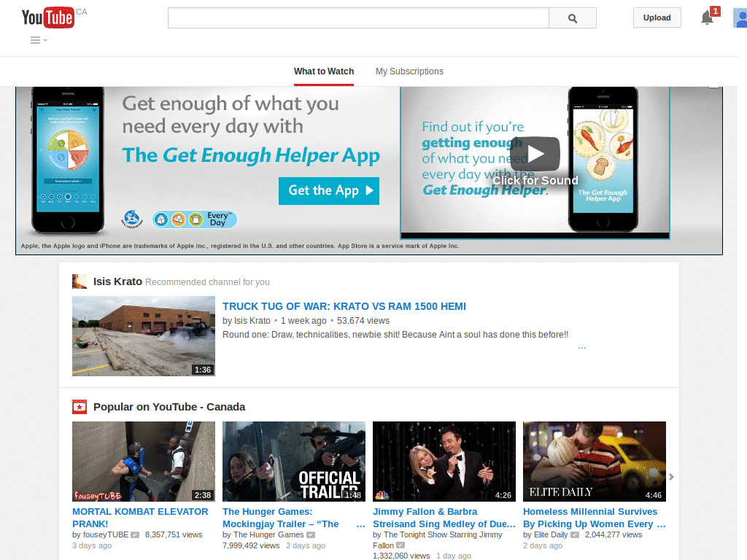Open the user account avatar
The height and width of the screenshot is (560, 747).
[740, 18]
